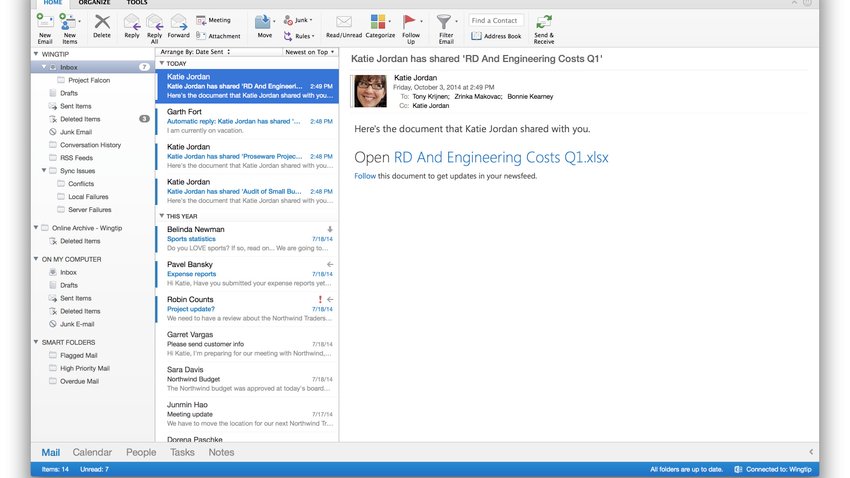Open Garret Vargas customer info email

click(x=247, y=344)
